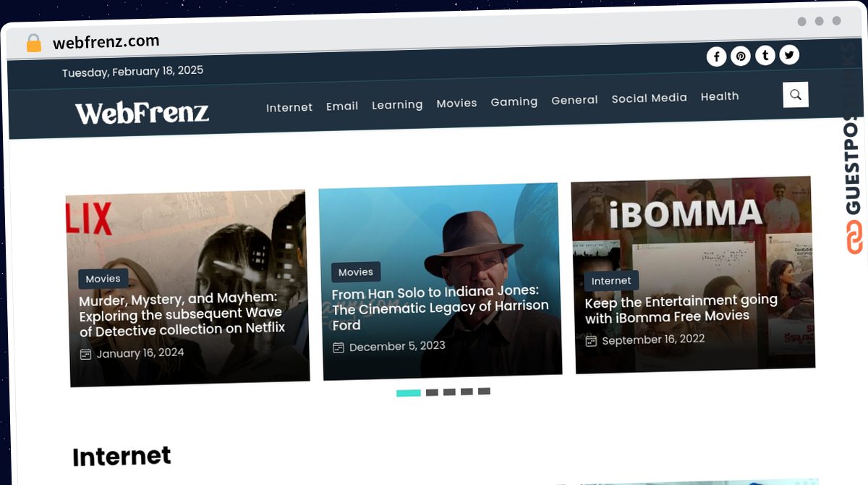
Task: Open the Pinterest social icon
Action: pyautogui.click(x=741, y=56)
